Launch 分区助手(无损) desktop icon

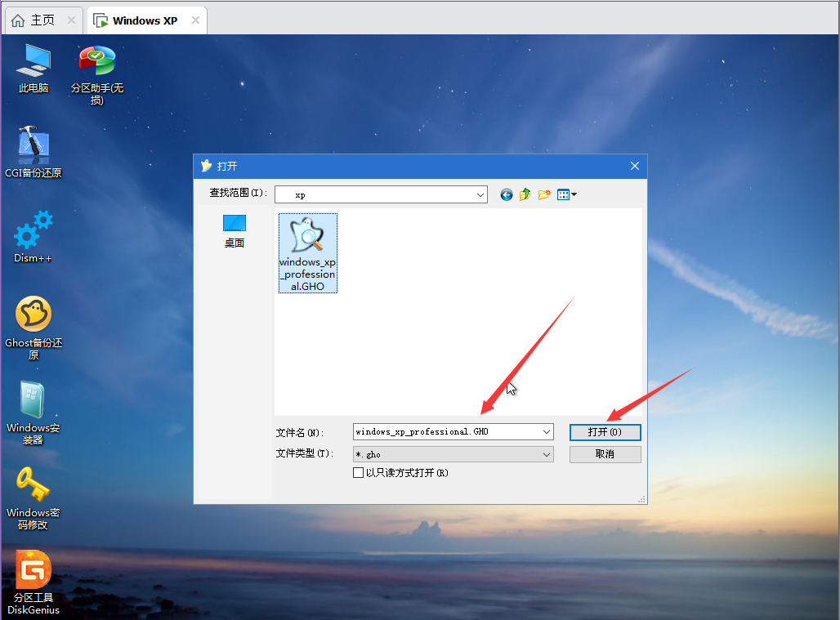coord(97,75)
